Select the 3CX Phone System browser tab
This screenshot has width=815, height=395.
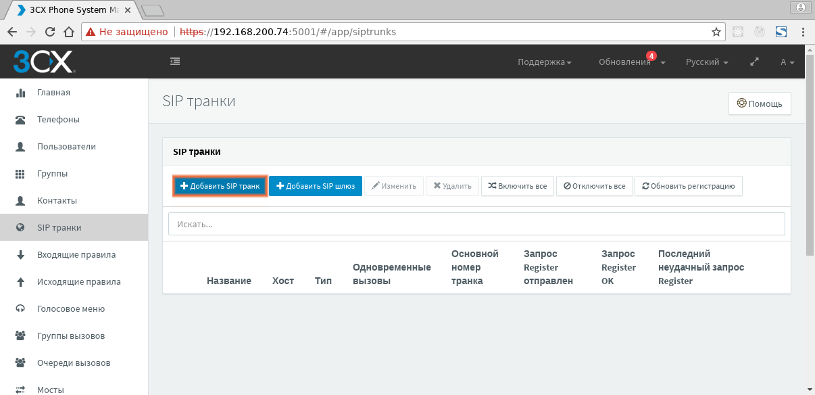click(x=73, y=9)
